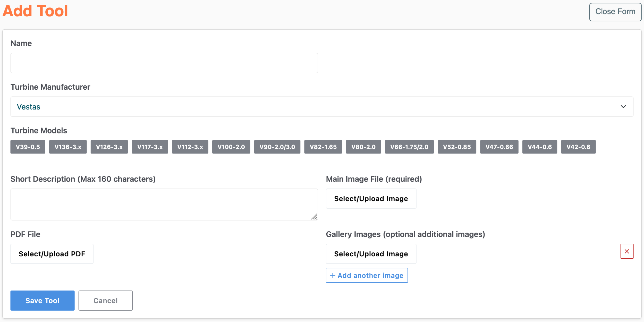The width and height of the screenshot is (644, 322).
Task: Click inside the Name input field
Action: [x=164, y=63]
